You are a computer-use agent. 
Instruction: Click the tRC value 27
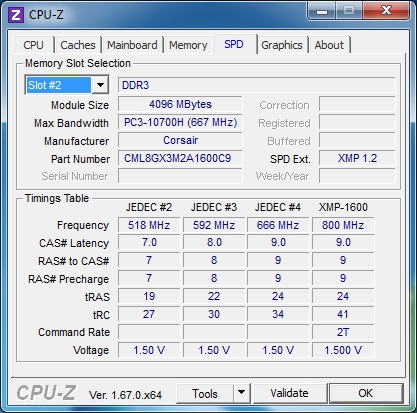click(x=149, y=314)
